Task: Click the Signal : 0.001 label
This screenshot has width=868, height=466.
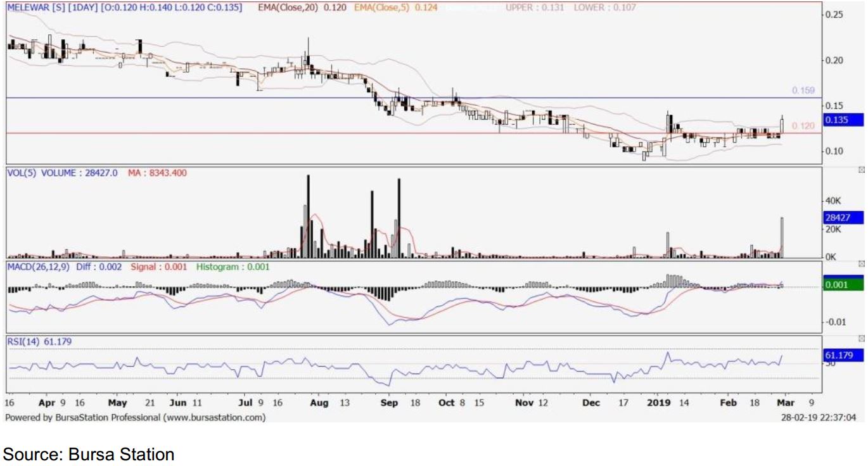Action: [x=159, y=267]
